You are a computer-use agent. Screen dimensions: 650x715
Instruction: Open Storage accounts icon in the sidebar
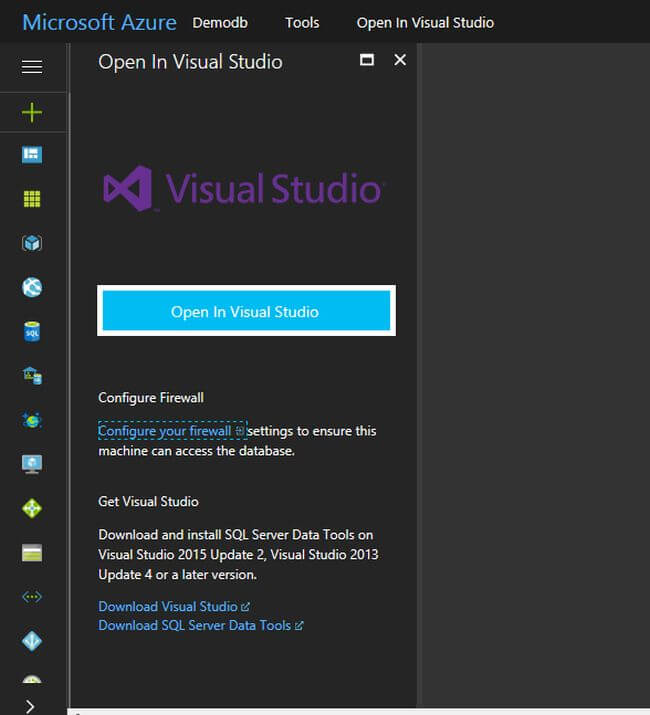point(32,552)
